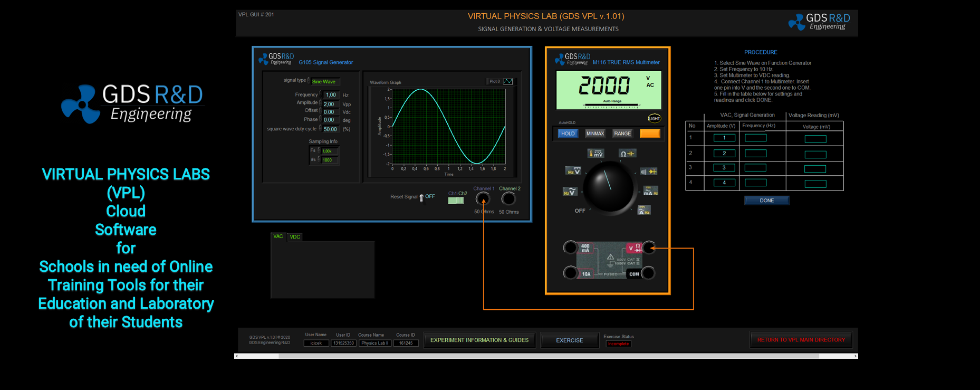Screen dimensions: 980x390
Task: Click the DONE button
Action: click(x=767, y=201)
